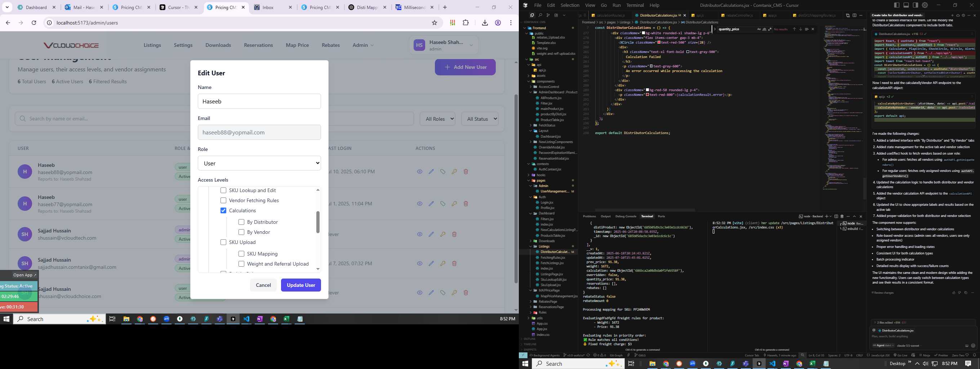The height and width of the screenshot is (369, 980).
Task: Open the Terminal menu in Cursor
Action: 635,5
